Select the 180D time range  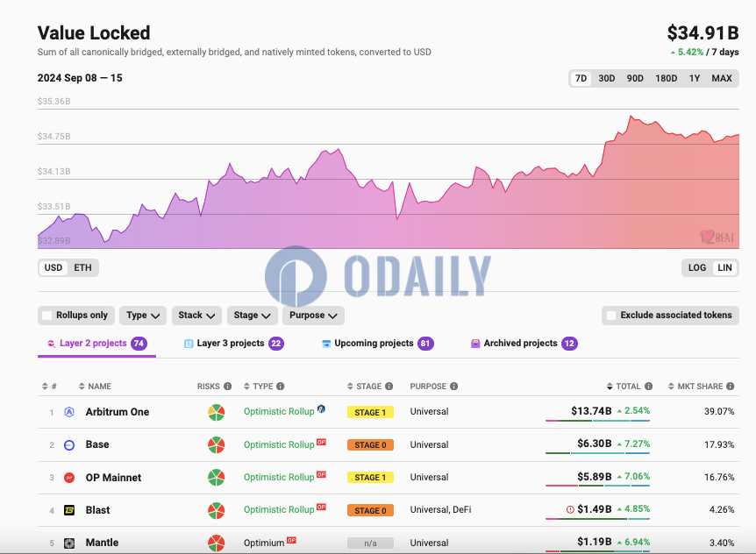[x=666, y=79]
